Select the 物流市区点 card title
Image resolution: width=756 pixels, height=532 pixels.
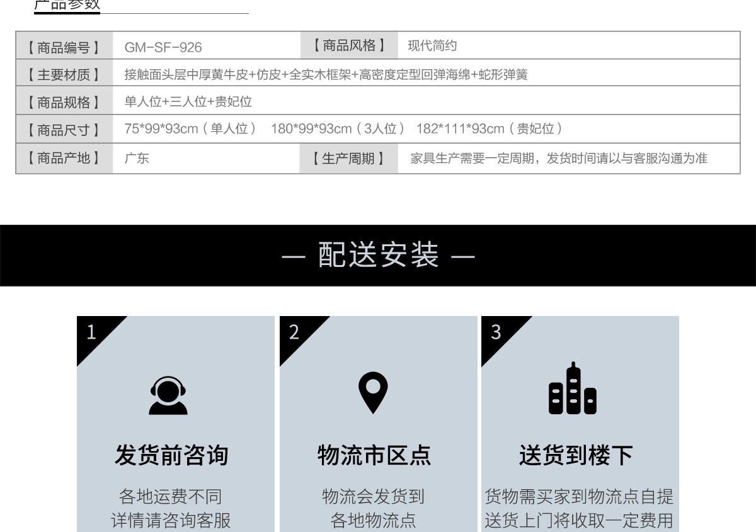[374, 455]
